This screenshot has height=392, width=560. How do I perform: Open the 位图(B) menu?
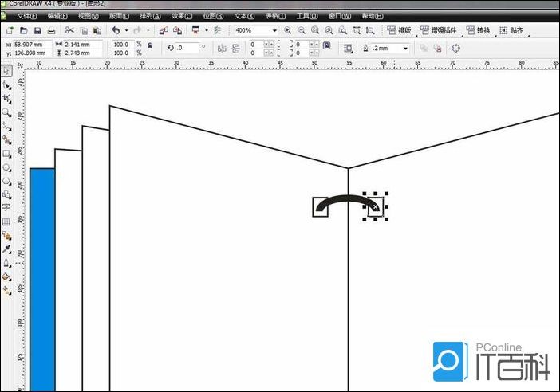213,16
